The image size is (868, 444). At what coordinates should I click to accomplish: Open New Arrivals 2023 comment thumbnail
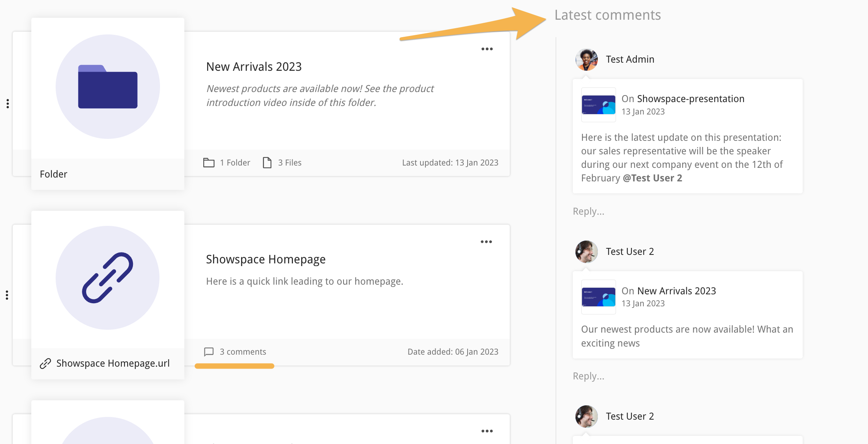coord(598,297)
